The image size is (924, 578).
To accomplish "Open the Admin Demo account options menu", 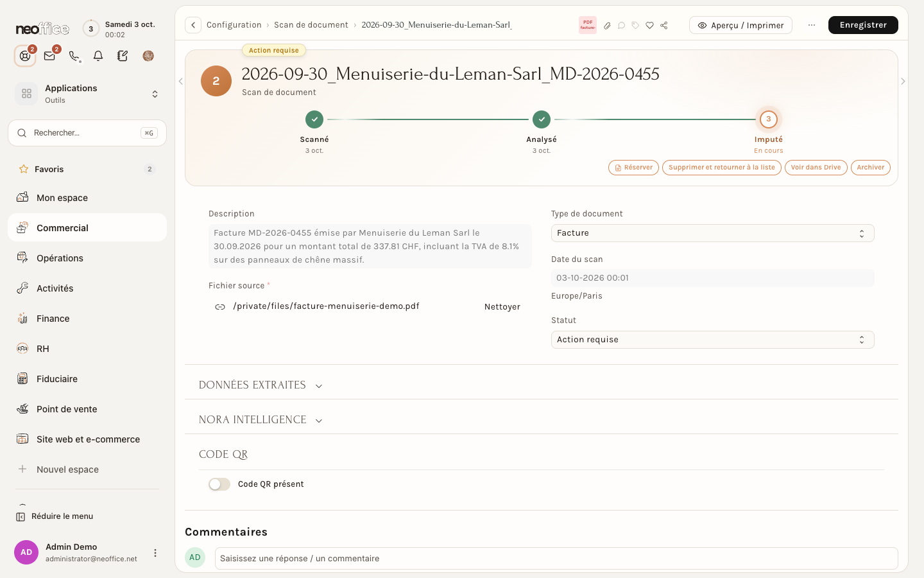I will click(155, 552).
